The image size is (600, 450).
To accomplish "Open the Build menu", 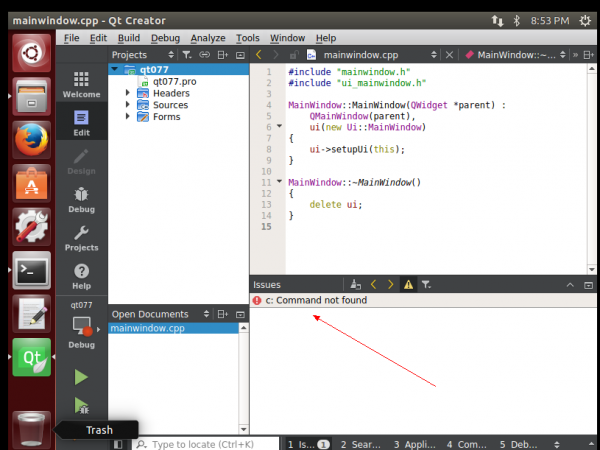I will 128,37.
